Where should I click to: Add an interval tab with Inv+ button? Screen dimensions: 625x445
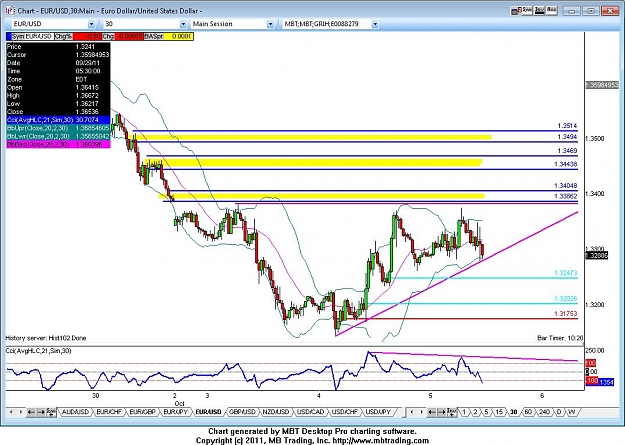[452, 412]
